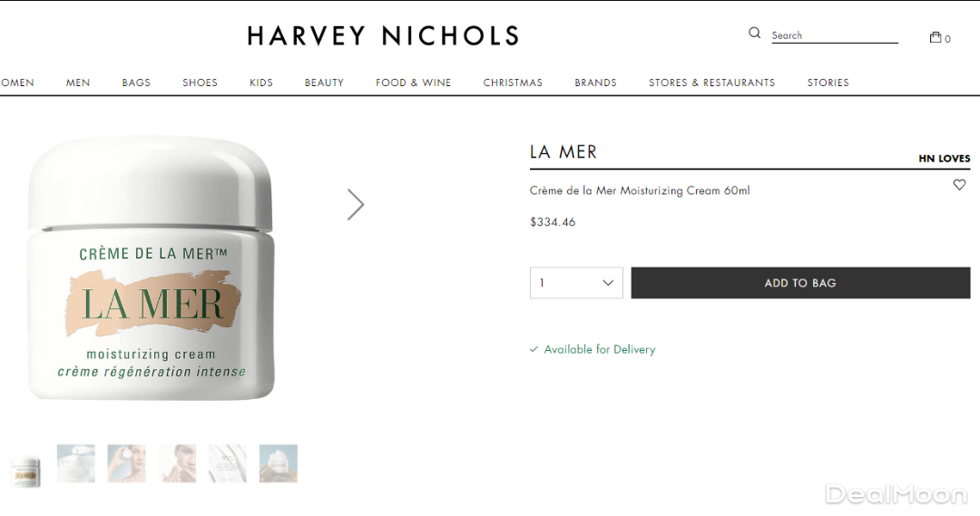Show next product image with arrow
The height and width of the screenshot is (516, 980).
[x=356, y=205]
